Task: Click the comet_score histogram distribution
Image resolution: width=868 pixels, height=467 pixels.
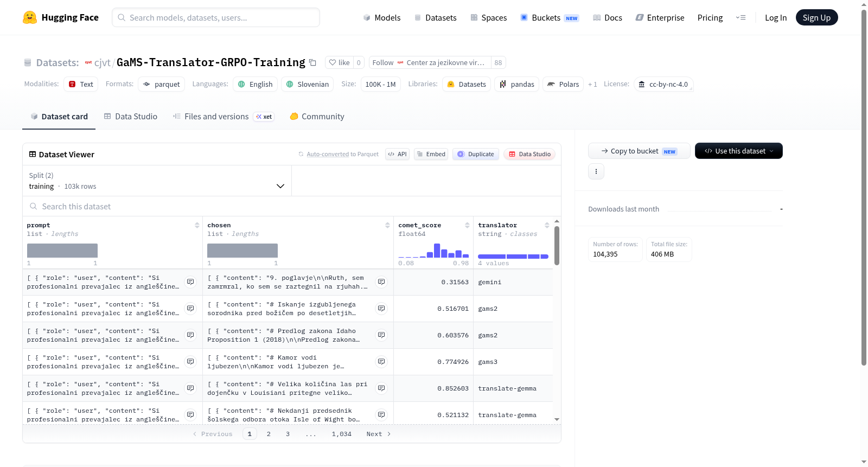Action: tap(433, 250)
